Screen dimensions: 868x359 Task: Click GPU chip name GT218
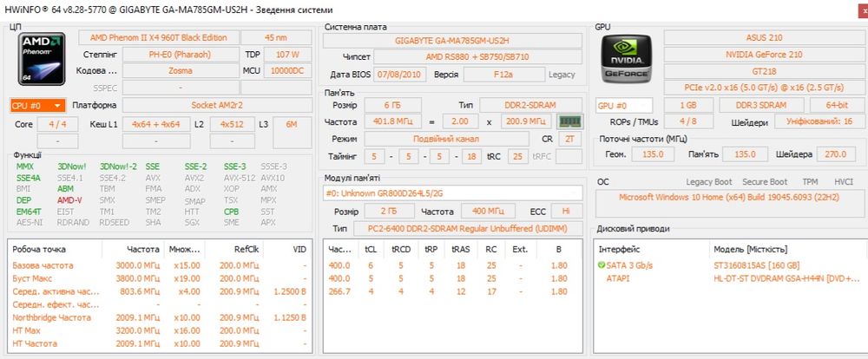coord(764,71)
